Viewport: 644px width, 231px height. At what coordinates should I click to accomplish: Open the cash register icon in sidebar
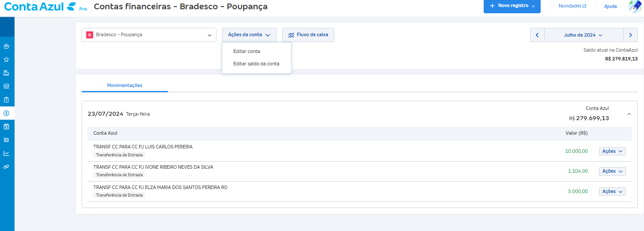point(6,73)
